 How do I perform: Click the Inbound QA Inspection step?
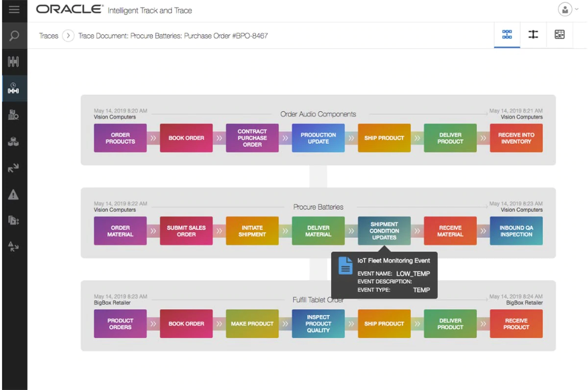tap(516, 231)
